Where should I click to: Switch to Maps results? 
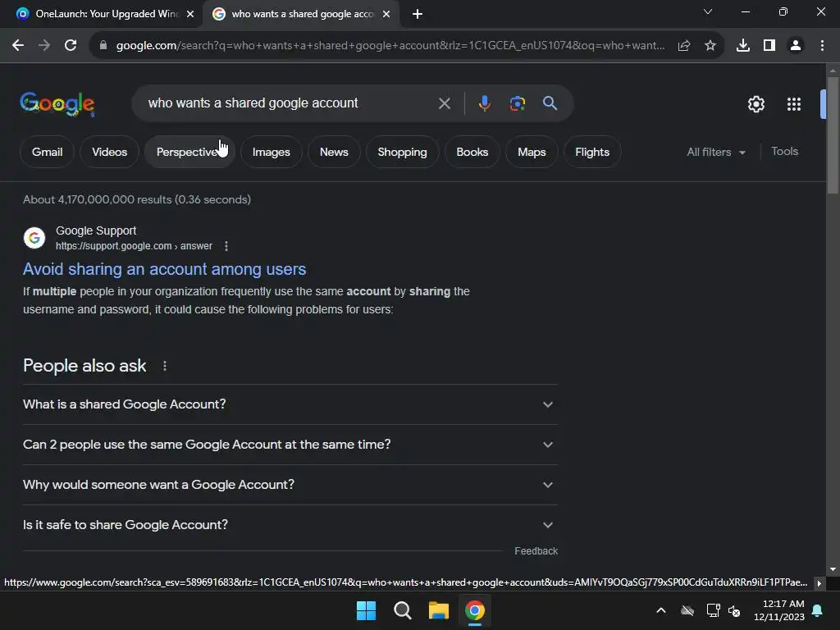(x=532, y=152)
